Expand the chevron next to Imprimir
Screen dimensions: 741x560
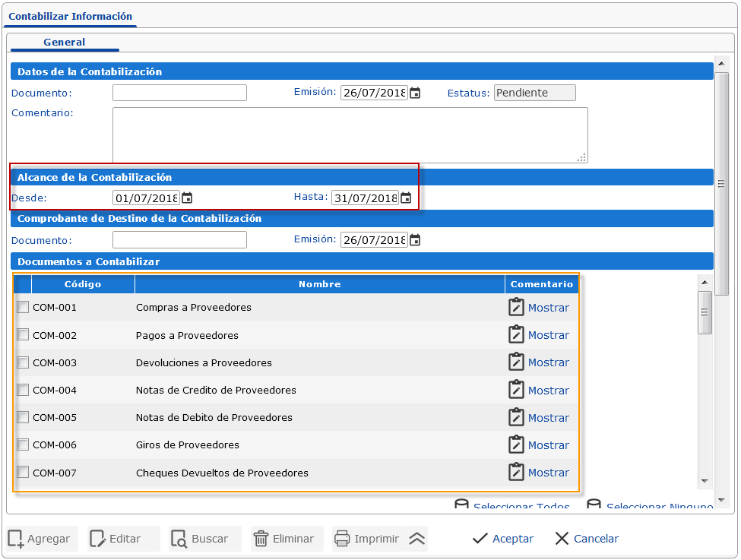pos(416,538)
